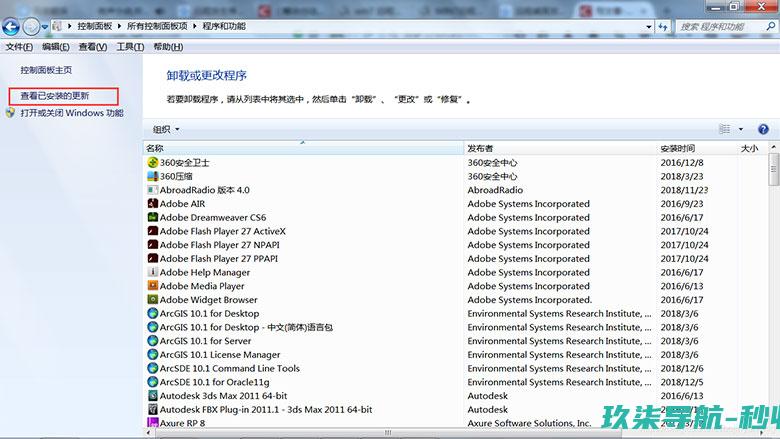
Task: Click the 所有控制面板项 breadcrumb
Action: click(157, 26)
